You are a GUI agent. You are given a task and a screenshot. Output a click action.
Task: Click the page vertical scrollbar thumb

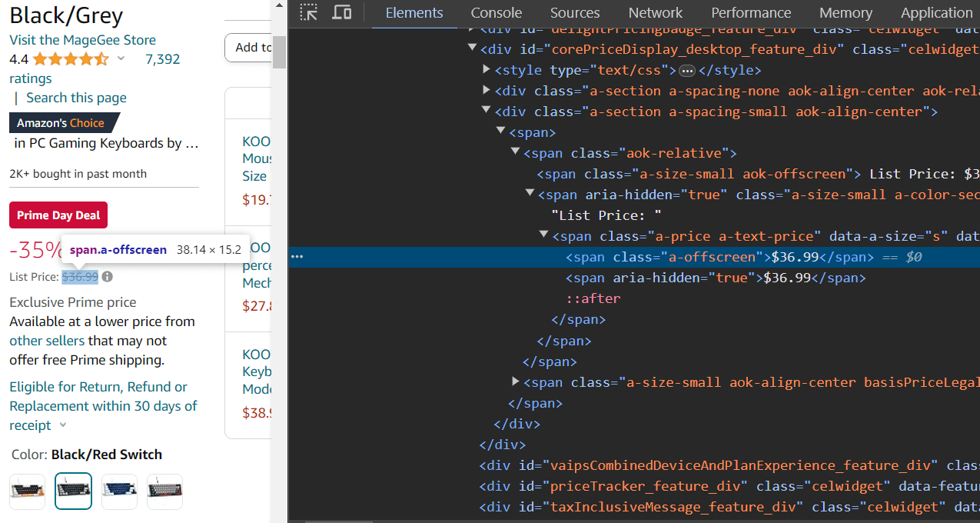[279, 52]
